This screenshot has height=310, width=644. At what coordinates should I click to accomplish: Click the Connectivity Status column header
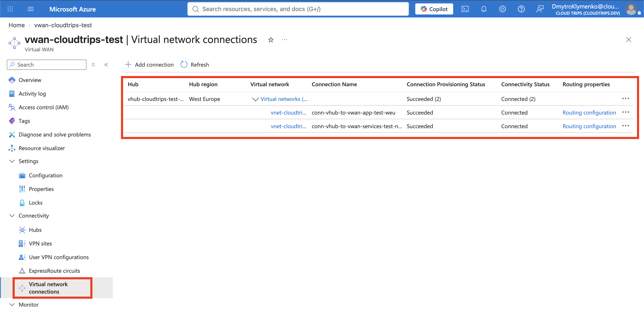[x=525, y=85]
